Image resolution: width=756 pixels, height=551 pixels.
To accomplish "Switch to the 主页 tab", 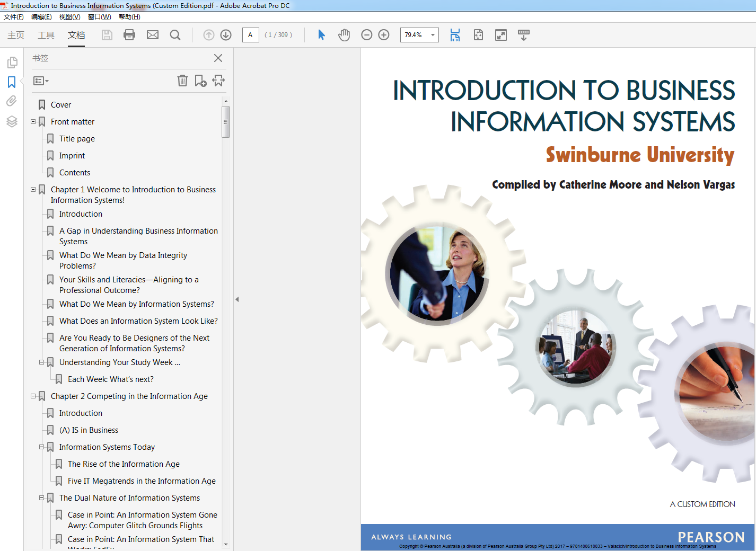I will coord(16,35).
